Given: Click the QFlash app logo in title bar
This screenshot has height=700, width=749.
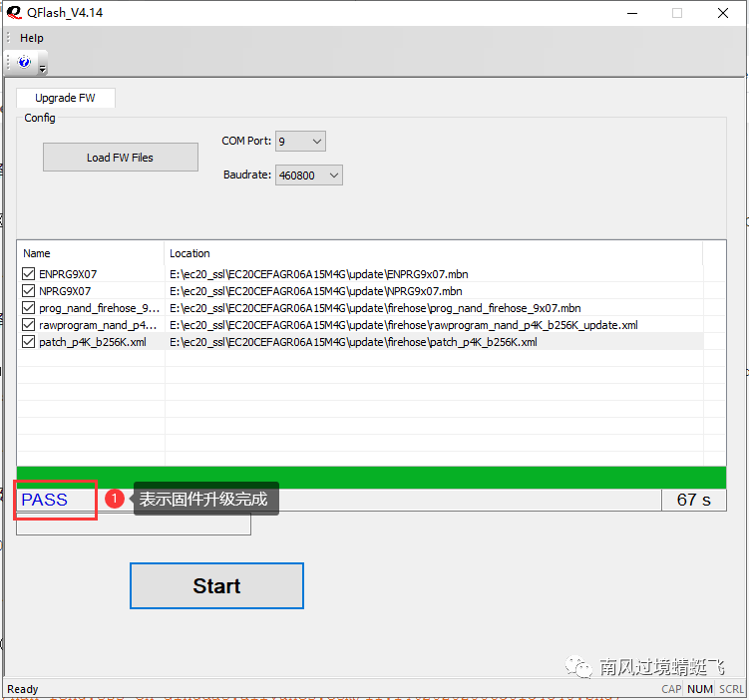Looking at the screenshot, I should [14, 12].
